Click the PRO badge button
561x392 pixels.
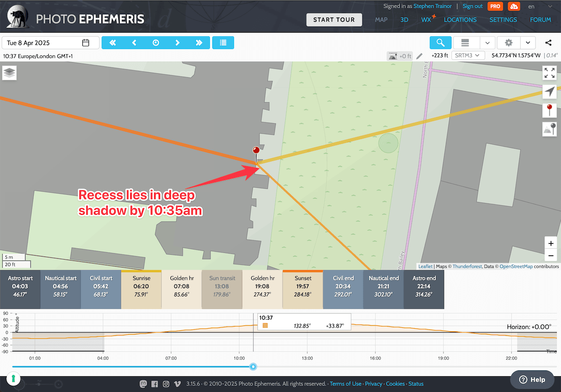(x=495, y=6)
